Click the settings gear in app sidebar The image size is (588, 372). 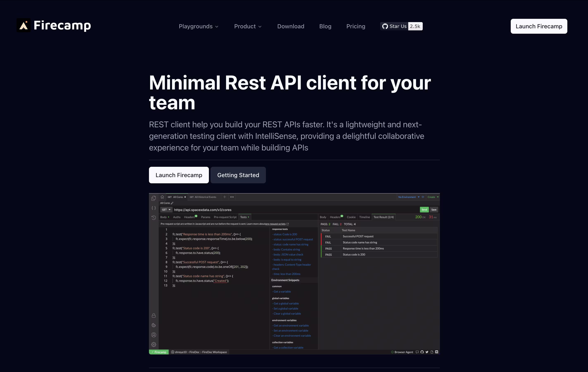(154, 344)
